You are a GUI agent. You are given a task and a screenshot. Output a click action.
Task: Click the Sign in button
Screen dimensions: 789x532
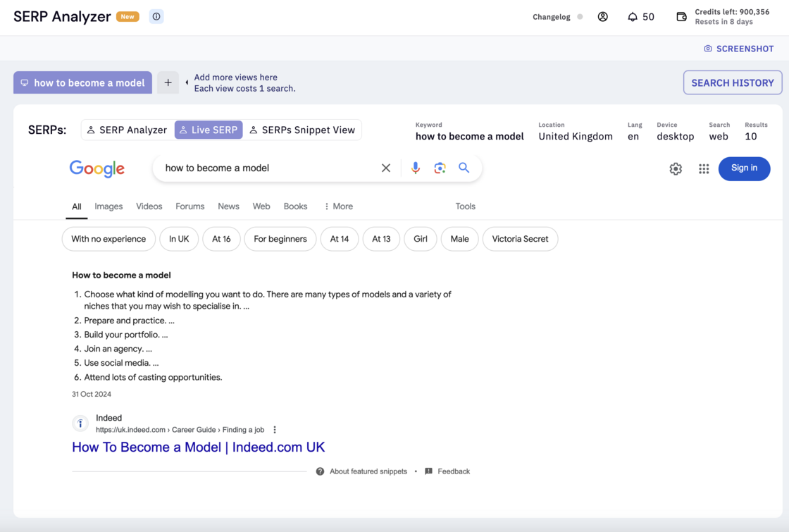744,168
